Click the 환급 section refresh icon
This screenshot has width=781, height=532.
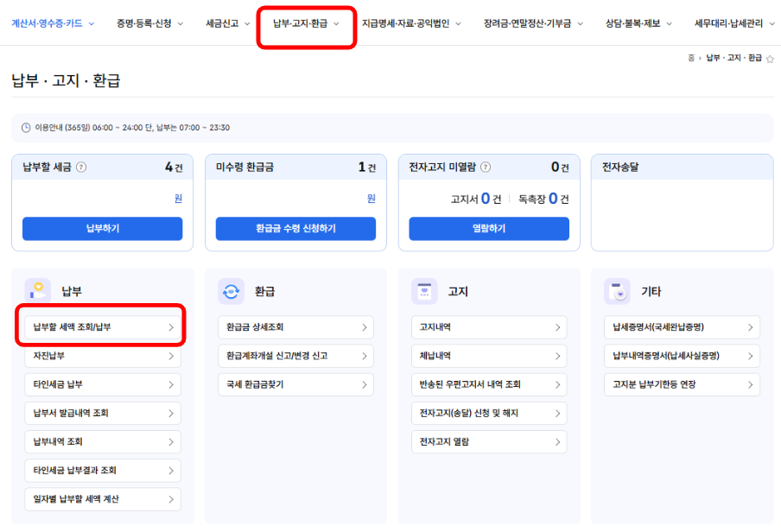coord(232,291)
